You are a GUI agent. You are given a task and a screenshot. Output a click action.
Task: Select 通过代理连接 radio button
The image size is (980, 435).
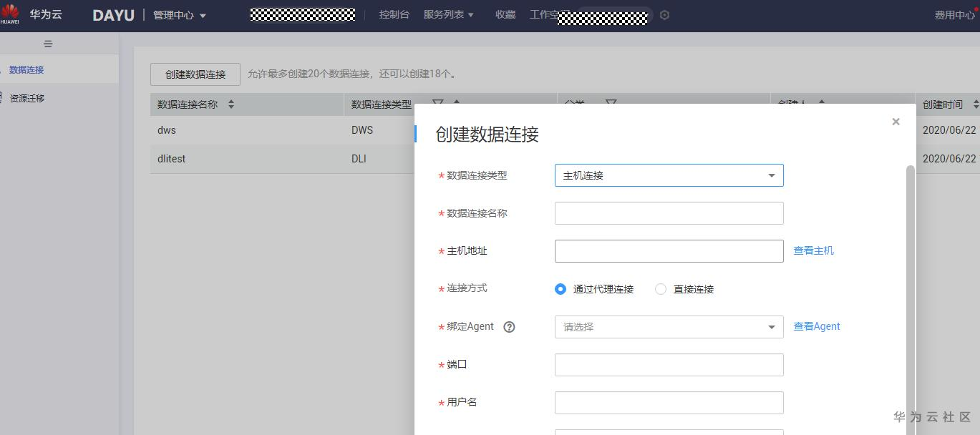pos(561,289)
